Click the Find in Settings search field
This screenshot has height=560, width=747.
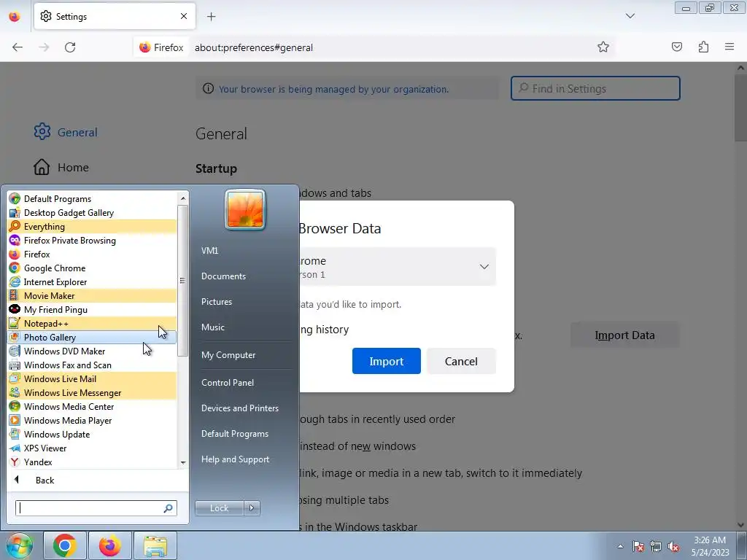click(x=595, y=88)
